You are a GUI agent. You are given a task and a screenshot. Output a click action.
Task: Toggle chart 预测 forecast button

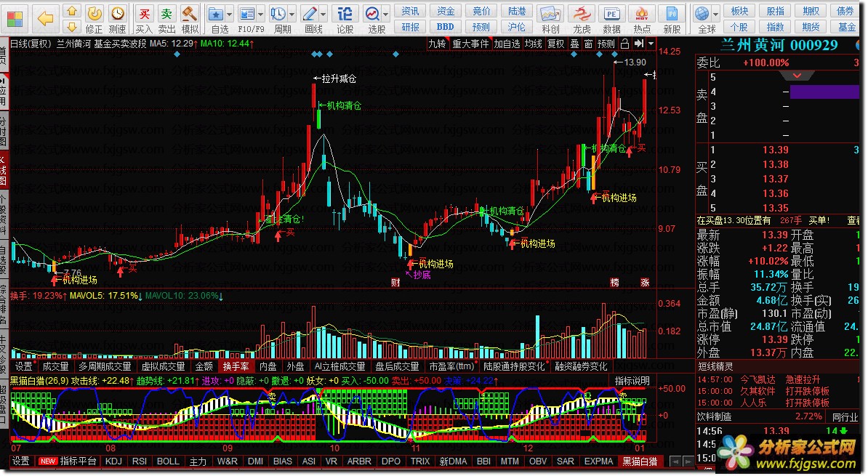tap(606, 44)
